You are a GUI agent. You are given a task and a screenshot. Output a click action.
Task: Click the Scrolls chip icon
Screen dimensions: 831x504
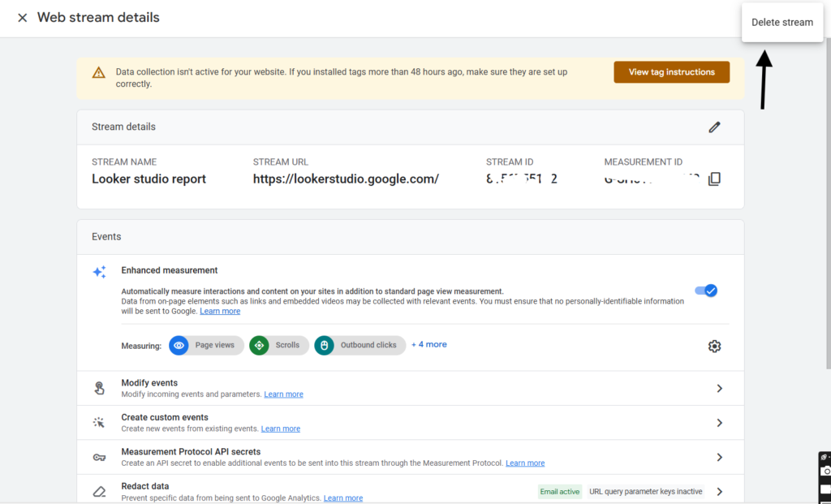[x=259, y=346]
